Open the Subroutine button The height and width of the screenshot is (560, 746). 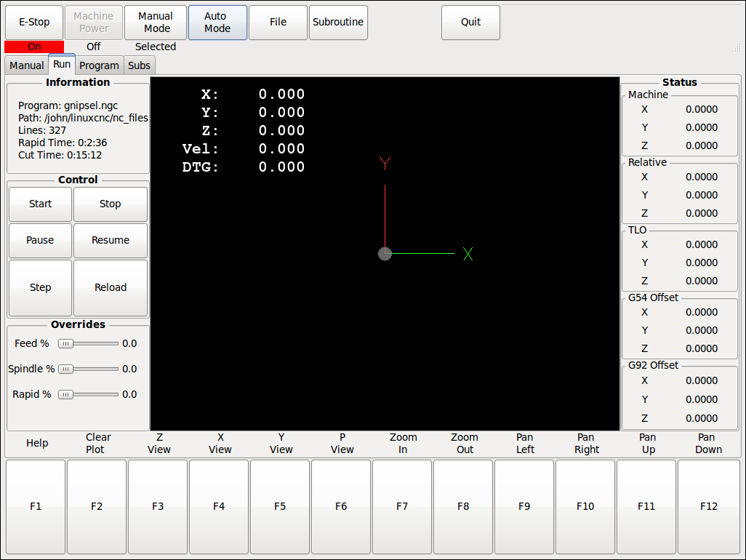point(338,23)
